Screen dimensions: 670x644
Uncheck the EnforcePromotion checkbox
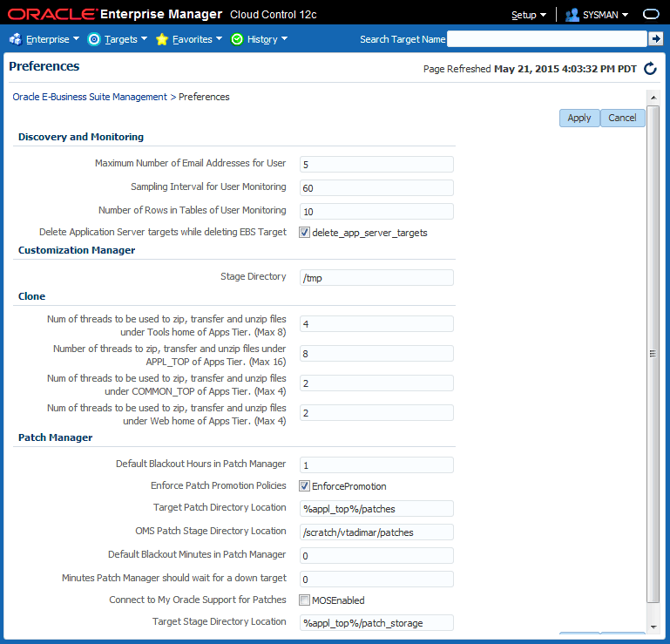304,486
